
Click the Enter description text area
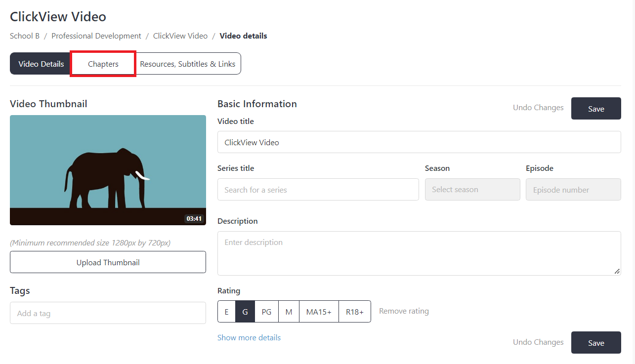pos(419,253)
